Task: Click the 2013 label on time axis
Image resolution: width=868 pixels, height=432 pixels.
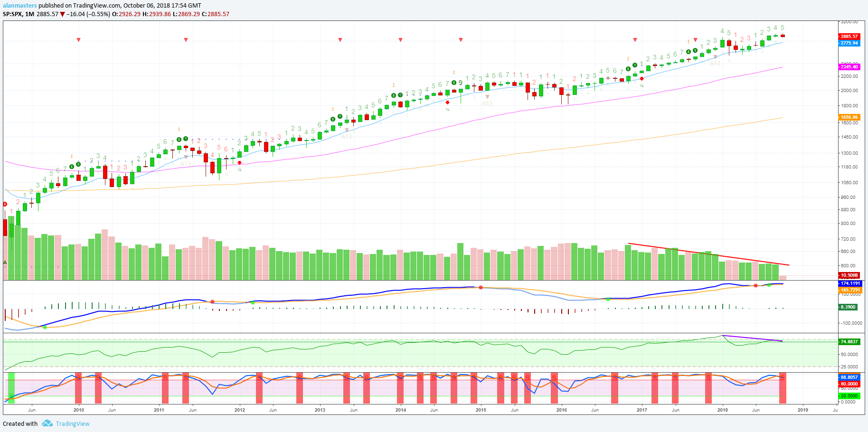Action: tap(320, 410)
